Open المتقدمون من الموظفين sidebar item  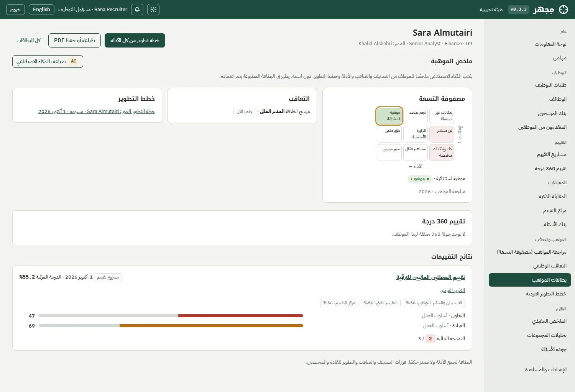coord(530,127)
